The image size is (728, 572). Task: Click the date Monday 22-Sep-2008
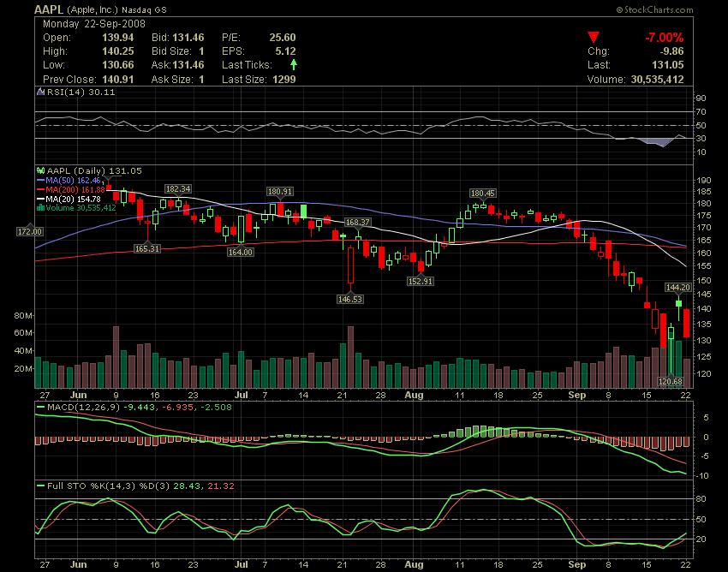pos(94,24)
